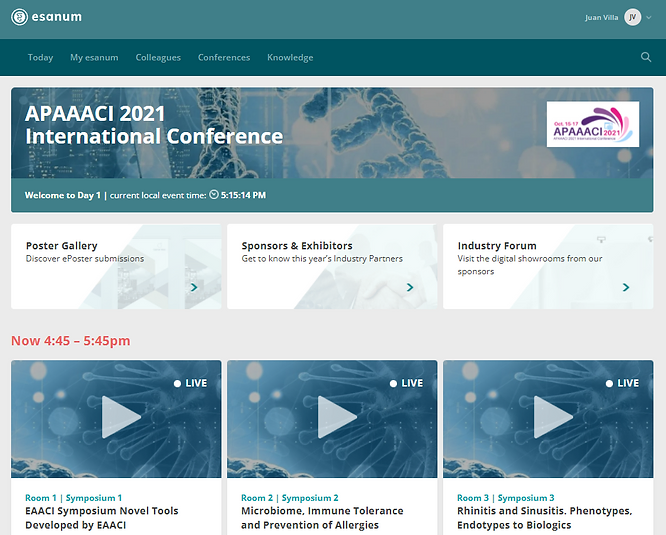Click the esanum wordmark text
This screenshot has width=666, height=535.
(x=56, y=17)
